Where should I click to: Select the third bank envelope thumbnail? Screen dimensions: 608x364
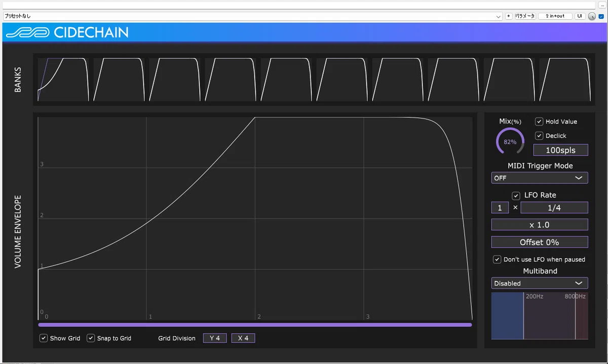174,79
